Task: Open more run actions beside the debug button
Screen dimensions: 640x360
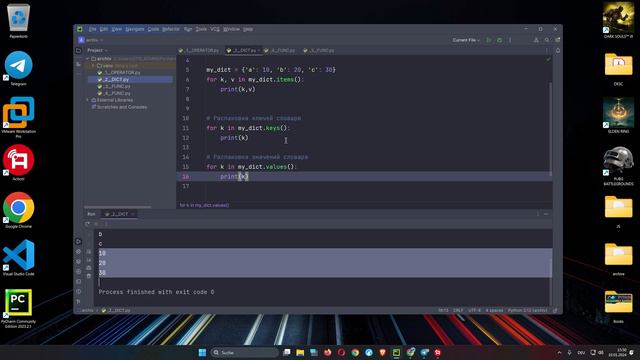Action: click(510, 40)
